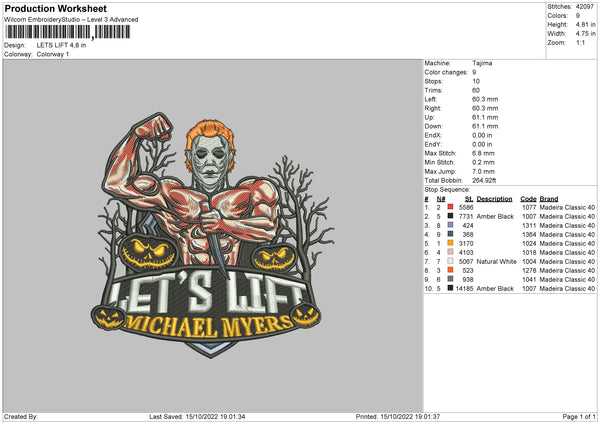This screenshot has height=424, width=600.
Task: Select the 'Right:' extent label
Action: (433, 109)
